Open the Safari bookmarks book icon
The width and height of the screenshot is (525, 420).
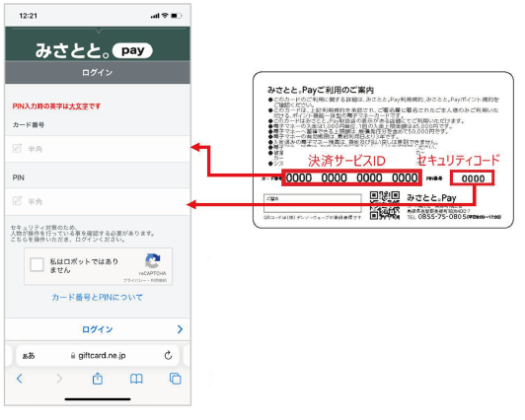tap(136, 379)
